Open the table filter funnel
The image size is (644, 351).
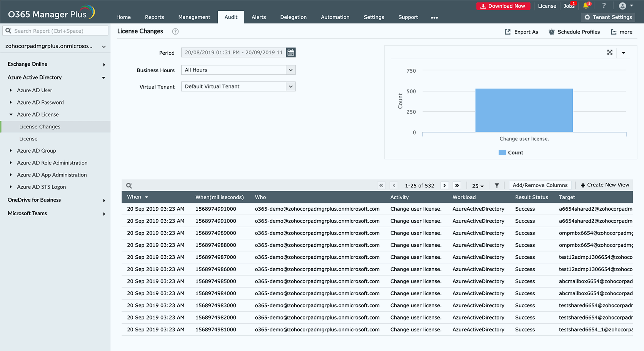tap(497, 185)
